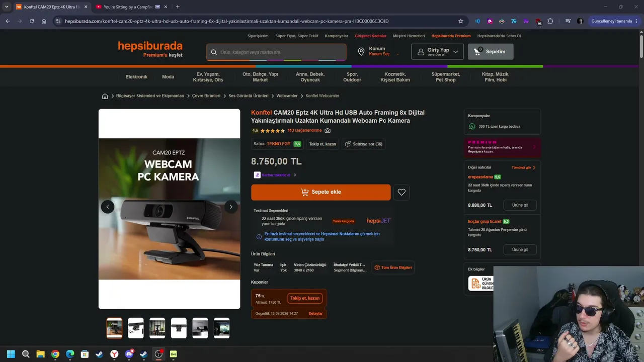Image resolution: width=644 pixels, height=362 pixels.
Task: View site information icon in address bar
Action: coord(58,21)
